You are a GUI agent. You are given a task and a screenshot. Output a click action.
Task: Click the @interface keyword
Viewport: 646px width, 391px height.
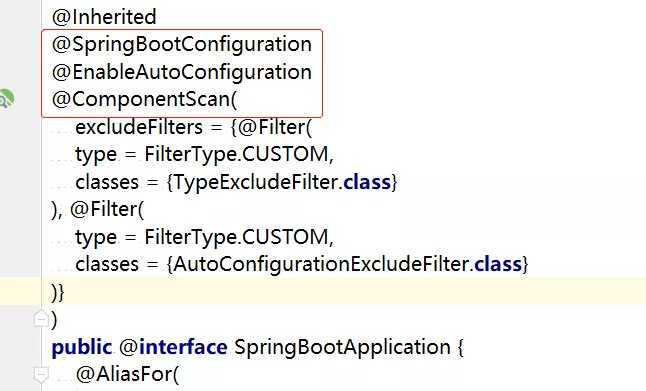click(x=173, y=347)
